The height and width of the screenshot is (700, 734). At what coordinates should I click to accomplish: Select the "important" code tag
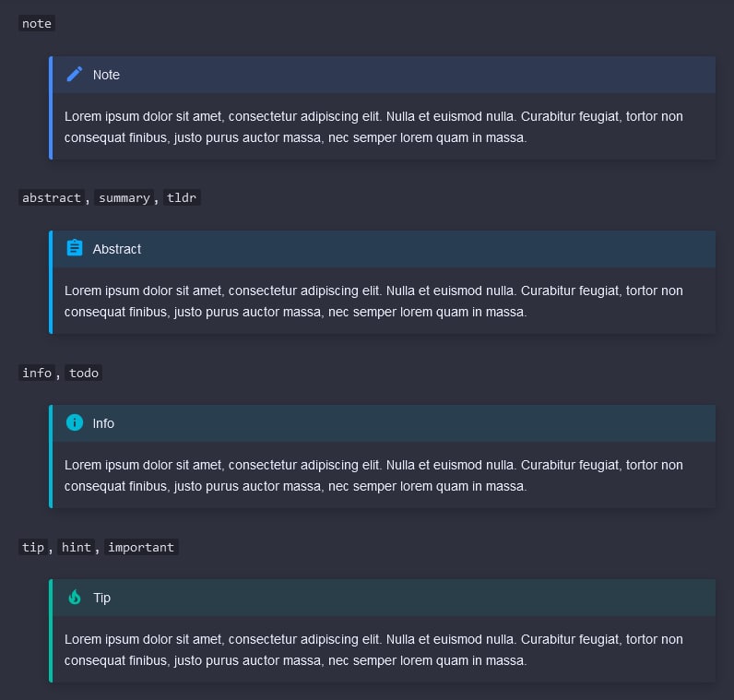[141, 547]
